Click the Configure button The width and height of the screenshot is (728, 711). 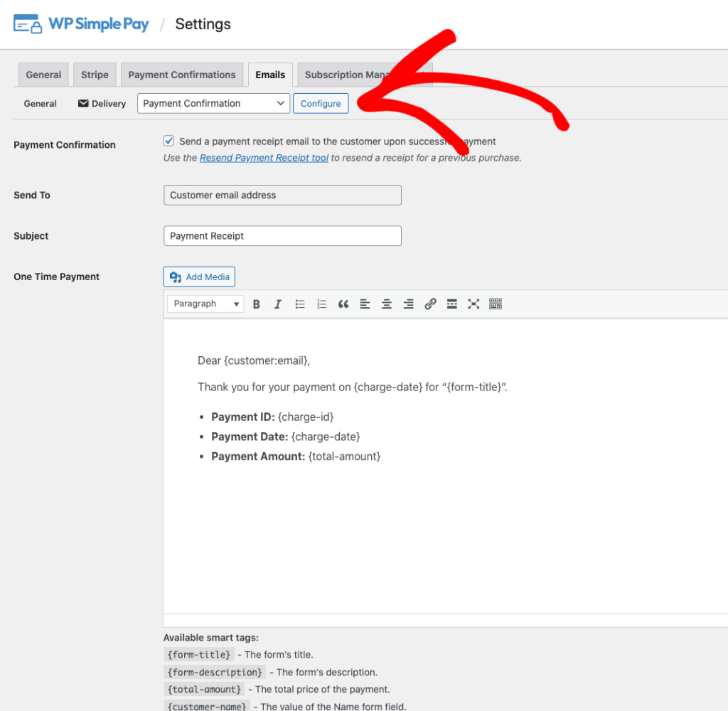coord(321,103)
